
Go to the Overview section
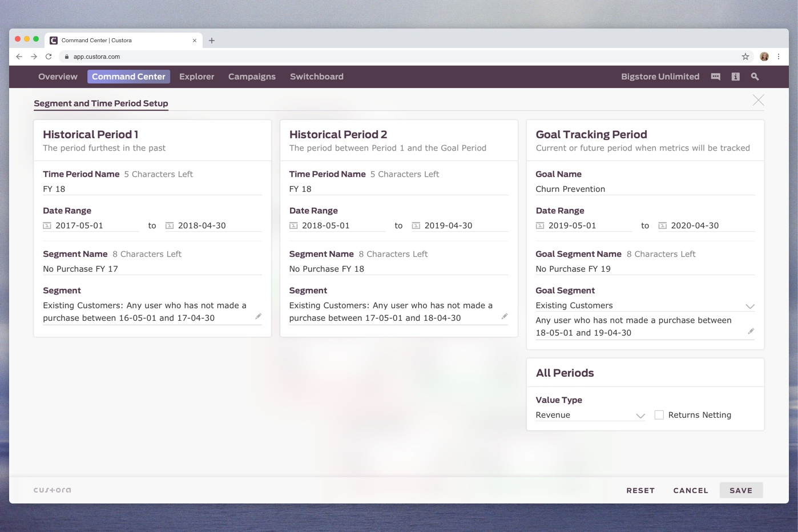tap(58, 76)
